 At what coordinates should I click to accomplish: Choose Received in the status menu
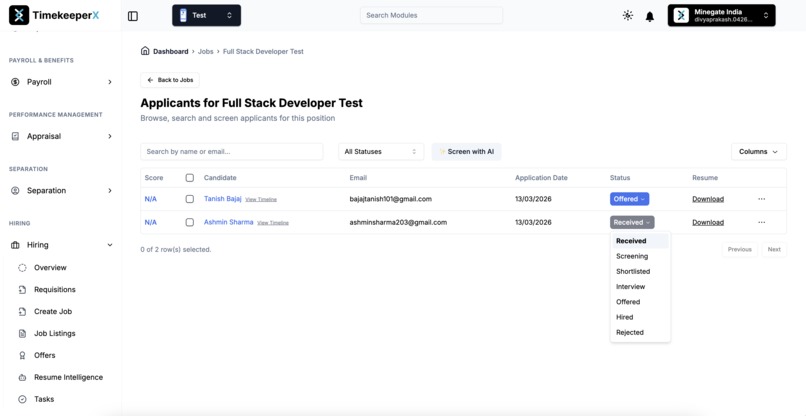coord(640,241)
